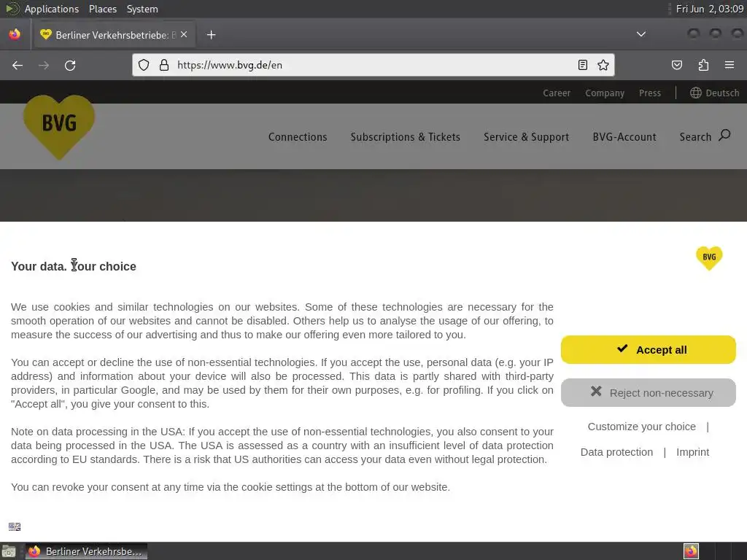
Task: Click the clock showing Fri Jun 2
Action: point(709,9)
